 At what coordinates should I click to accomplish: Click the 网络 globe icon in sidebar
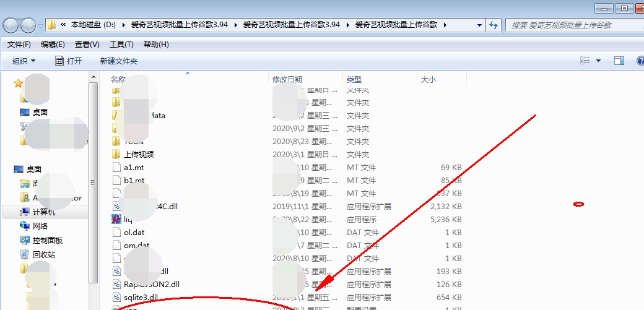click(25, 226)
